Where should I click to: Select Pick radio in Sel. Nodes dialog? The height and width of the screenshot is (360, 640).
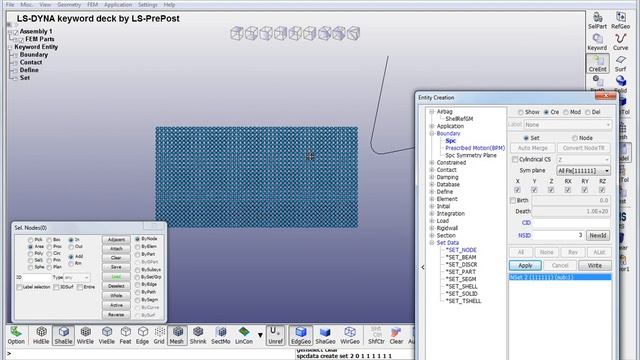tap(31, 240)
